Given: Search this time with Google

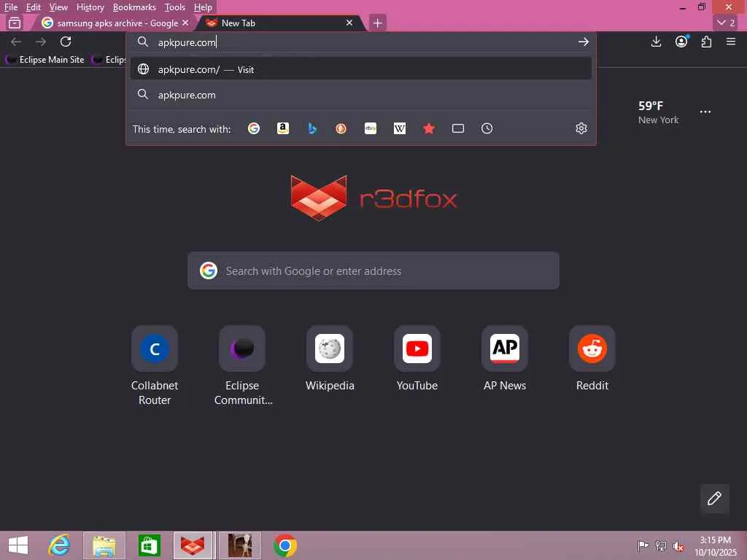Looking at the screenshot, I should coord(253,128).
